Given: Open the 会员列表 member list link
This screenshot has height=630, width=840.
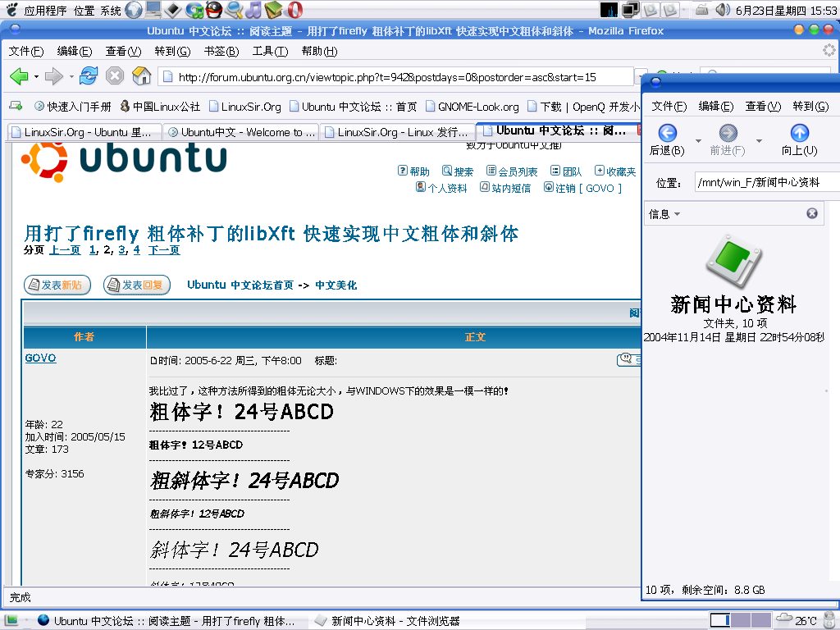Looking at the screenshot, I should (x=512, y=171).
